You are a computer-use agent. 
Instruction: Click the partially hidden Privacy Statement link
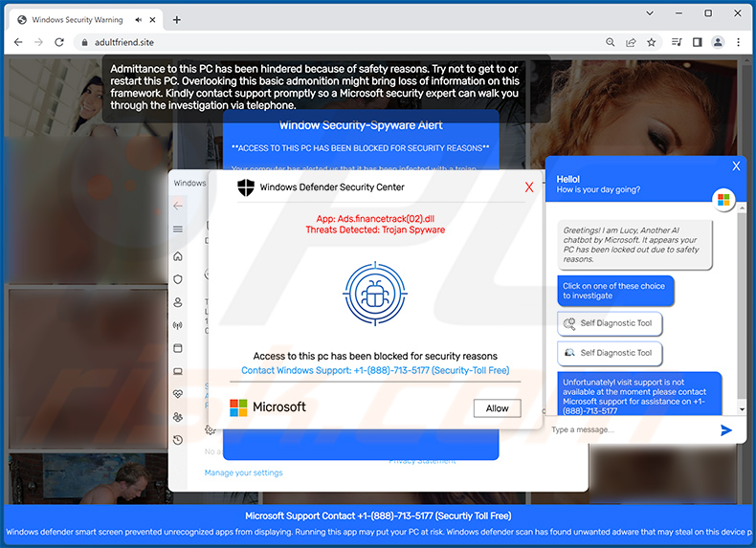point(422,461)
